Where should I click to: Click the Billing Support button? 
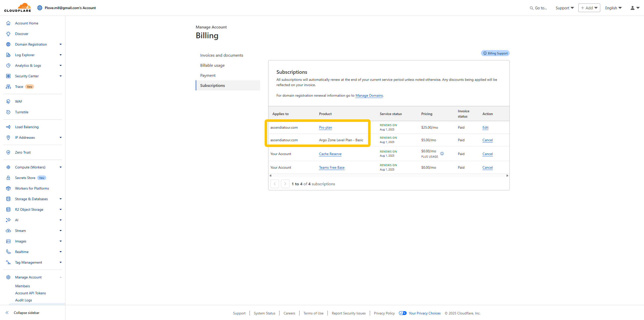coord(495,53)
